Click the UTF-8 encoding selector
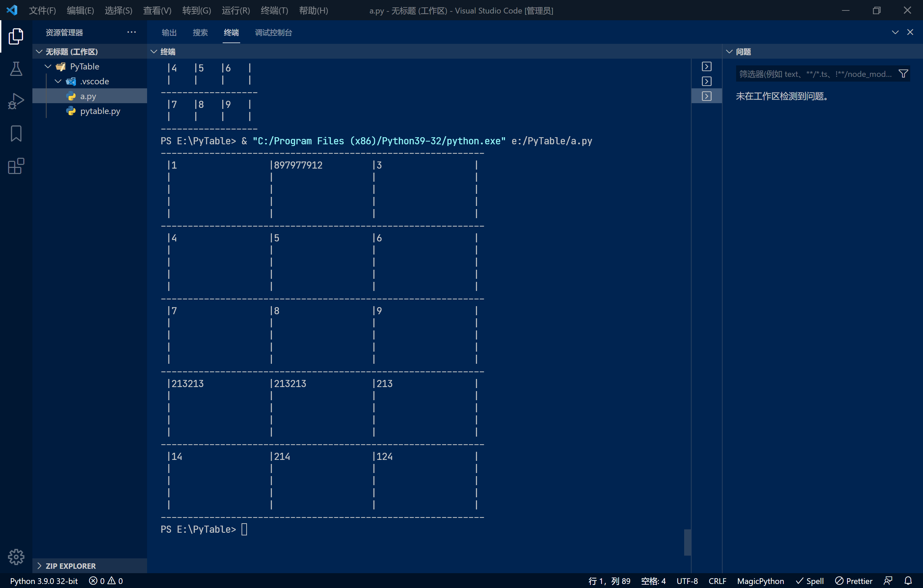This screenshot has height=588, width=923. tap(687, 581)
